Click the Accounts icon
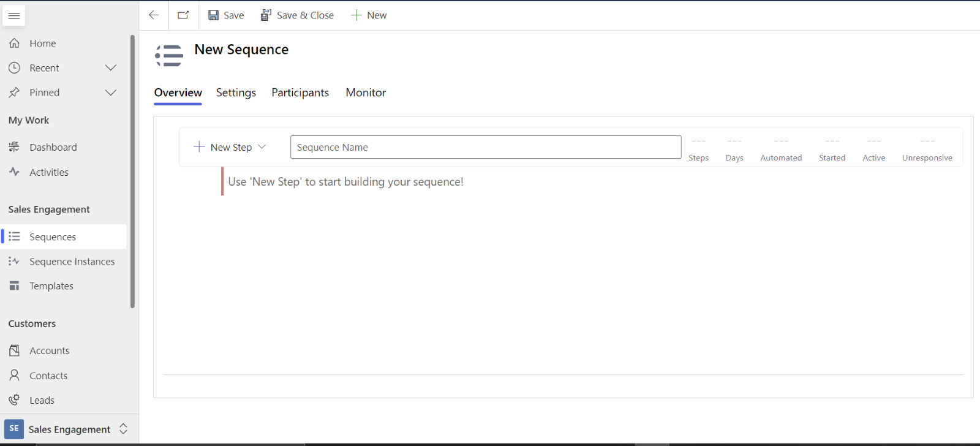The height and width of the screenshot is (446, 980). [14, 350]
